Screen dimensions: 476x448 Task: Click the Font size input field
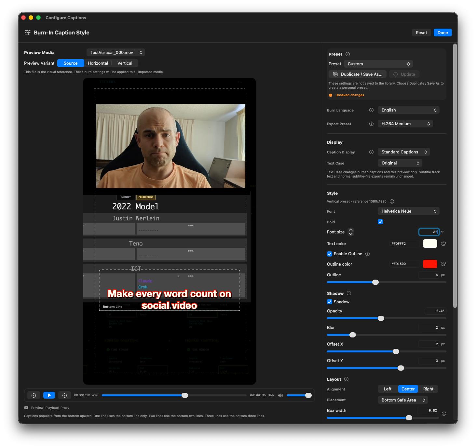coord(429,232)
